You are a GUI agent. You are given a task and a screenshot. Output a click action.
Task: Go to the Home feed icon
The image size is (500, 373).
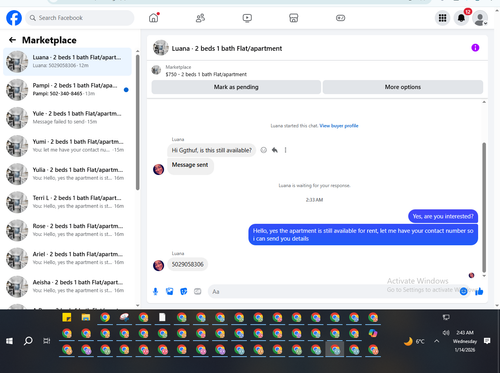(x=154, y=18)
